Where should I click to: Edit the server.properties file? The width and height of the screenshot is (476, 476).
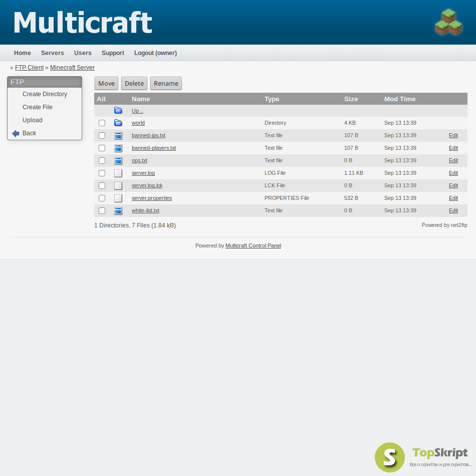pos(453,198)
